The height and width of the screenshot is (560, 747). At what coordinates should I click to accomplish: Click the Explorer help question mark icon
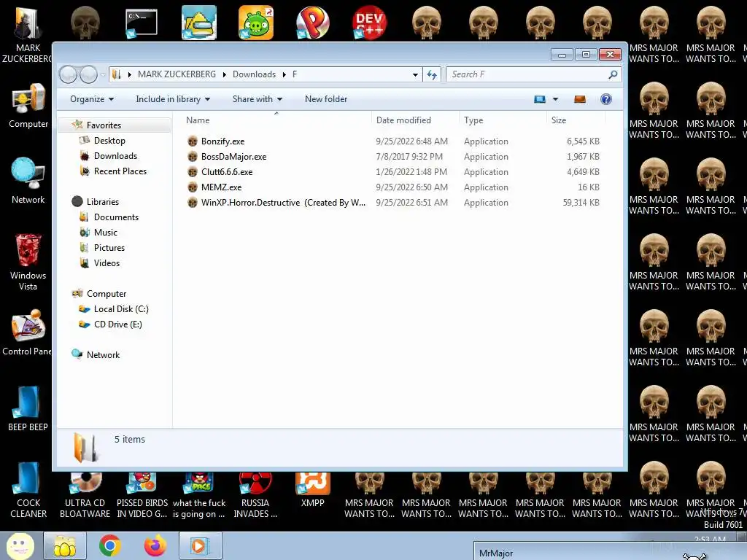(x=606, y=99)
